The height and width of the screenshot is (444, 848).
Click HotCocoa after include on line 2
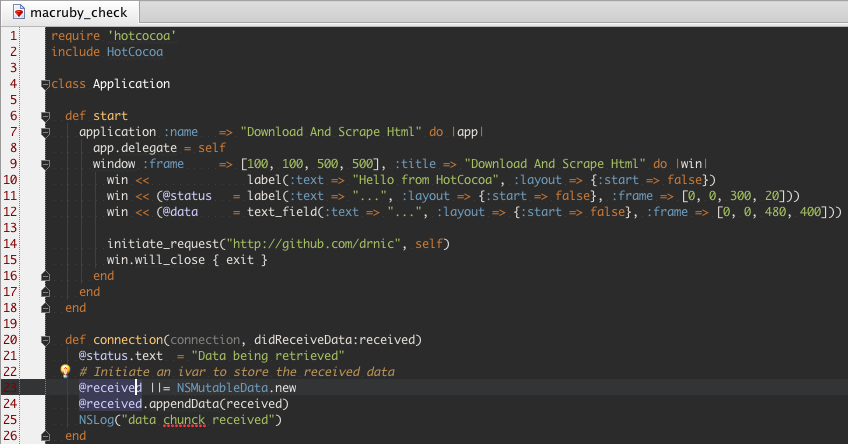[x=135, y=52]
